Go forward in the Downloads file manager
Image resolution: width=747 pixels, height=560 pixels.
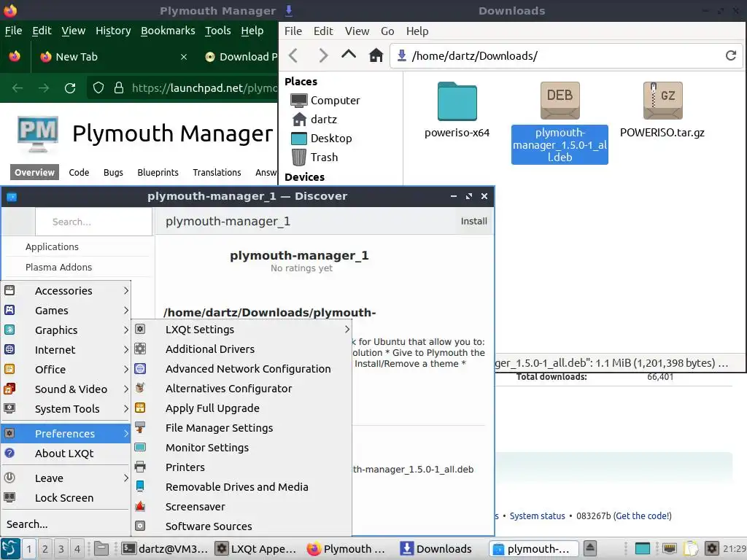322,55
